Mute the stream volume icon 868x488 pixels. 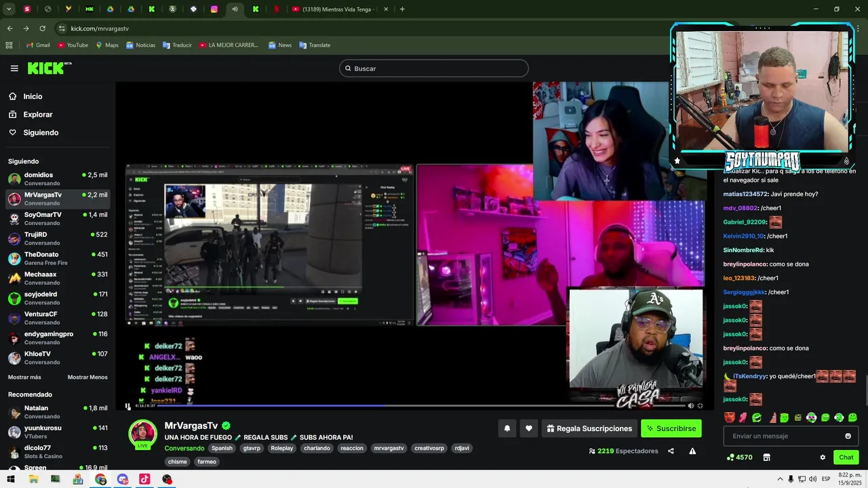[x=691, y=406]
